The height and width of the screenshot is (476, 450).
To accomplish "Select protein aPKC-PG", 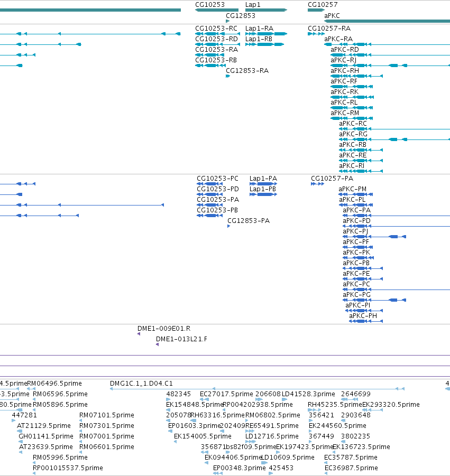I will pyautogui.click(x=357, y=294).
